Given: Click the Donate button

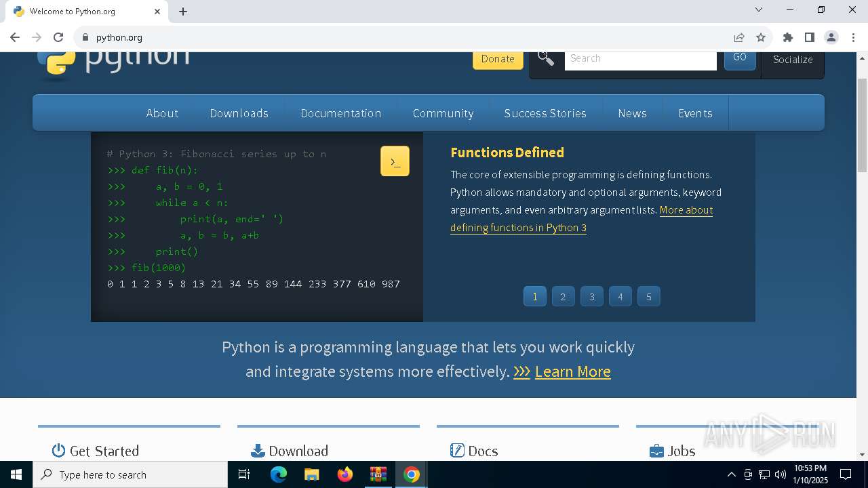Looking at the screenshot, I should click(x=498, y=59).
